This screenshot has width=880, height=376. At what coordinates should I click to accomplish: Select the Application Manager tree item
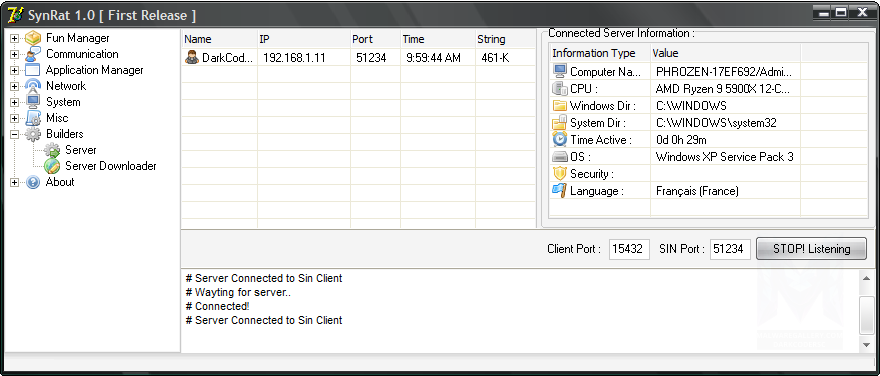[94, 70]
